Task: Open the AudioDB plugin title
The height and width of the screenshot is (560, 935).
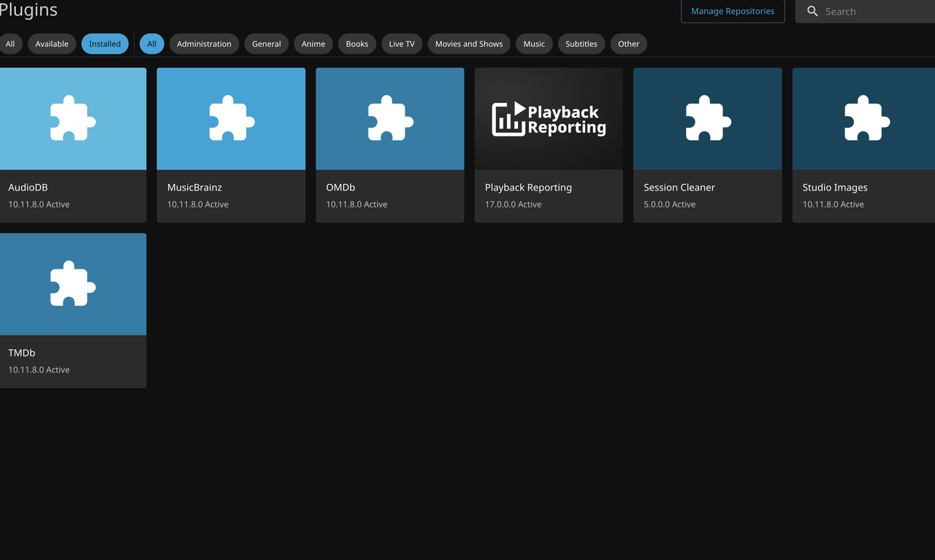Action: pos(28,188)
